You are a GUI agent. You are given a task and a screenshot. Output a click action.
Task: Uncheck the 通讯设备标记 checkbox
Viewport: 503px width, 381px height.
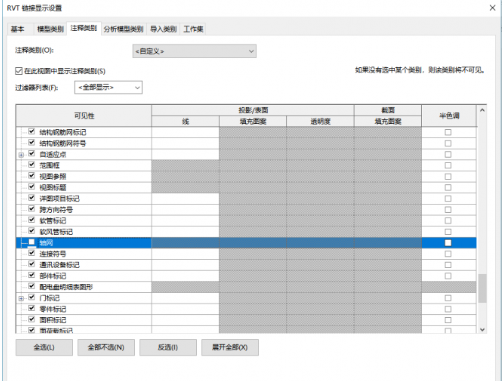click(32, 264)
